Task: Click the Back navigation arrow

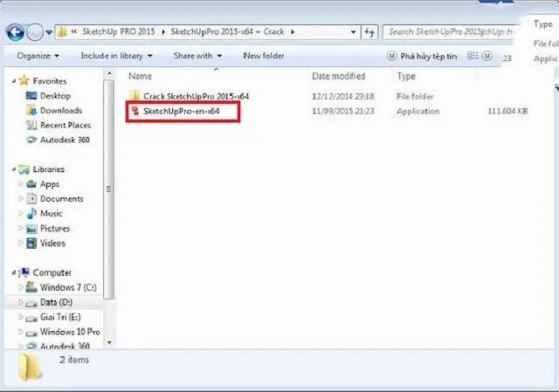Action: pyautogui.click(x=16, y=33)
